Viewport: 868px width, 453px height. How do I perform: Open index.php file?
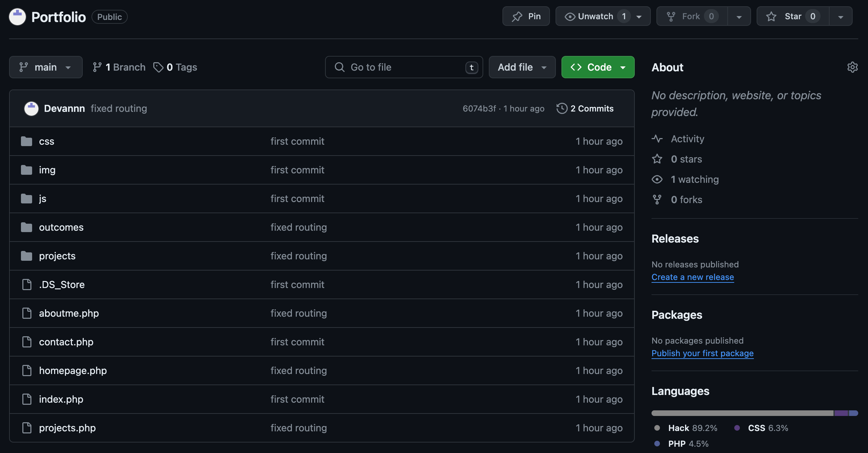tap(61, 399)
